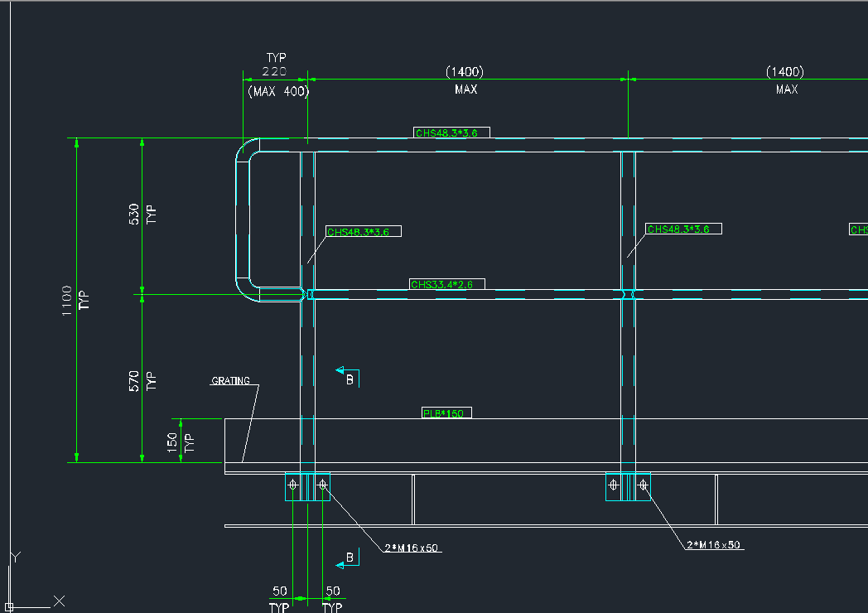Viewport: 868px width, 613px height.
Task: Click the left 2*M16x50 bolt callout
Action: point(412,548)
